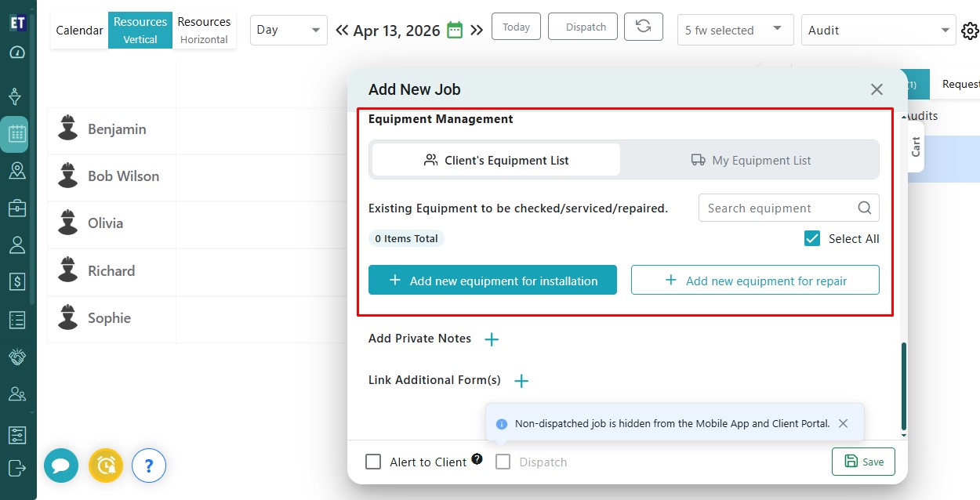Uncheck the Select All checkbox

(812, 239)
